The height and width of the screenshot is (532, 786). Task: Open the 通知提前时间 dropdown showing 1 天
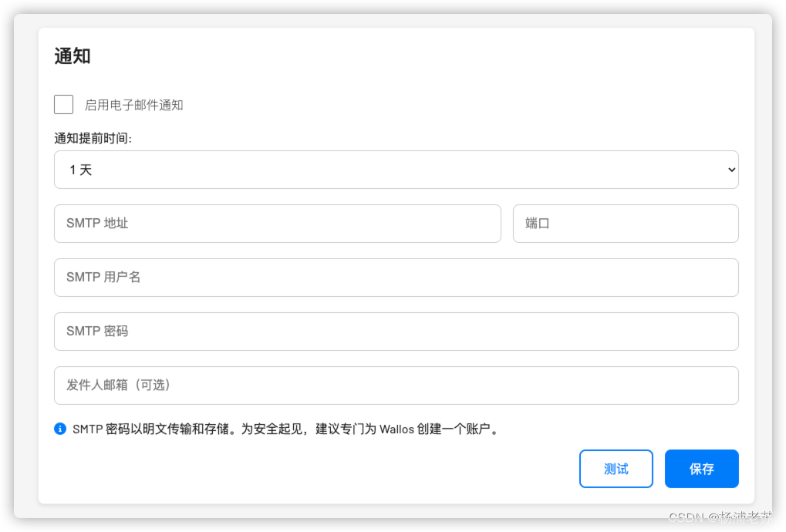[x=396, y=170]
